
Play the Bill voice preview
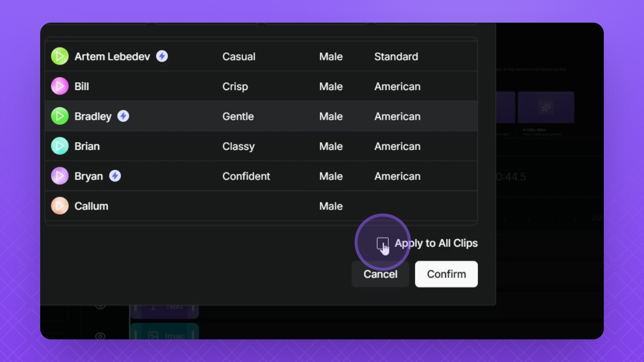(60, 86)
